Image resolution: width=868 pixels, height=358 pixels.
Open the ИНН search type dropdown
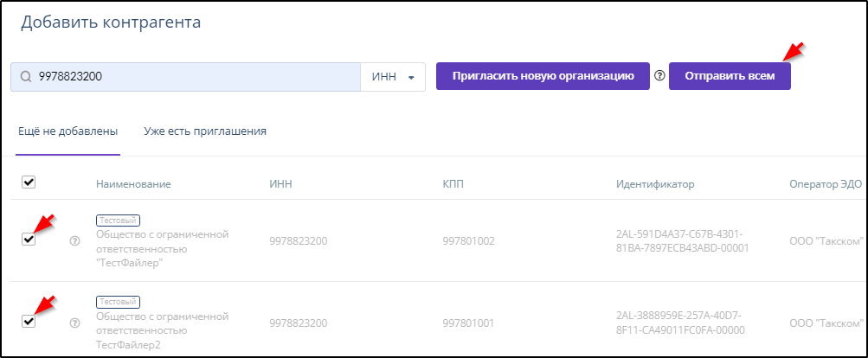tap(393, 77)
